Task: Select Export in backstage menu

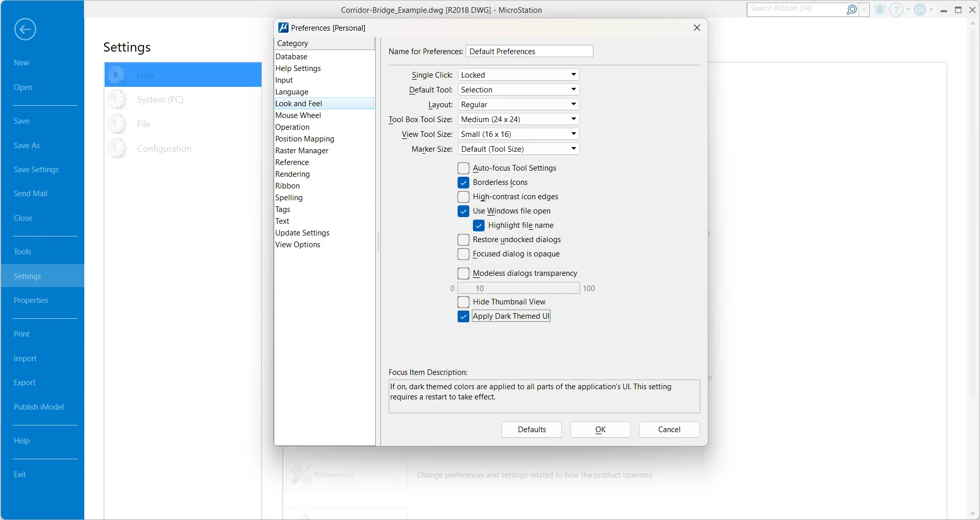Action: click(25, 383)
